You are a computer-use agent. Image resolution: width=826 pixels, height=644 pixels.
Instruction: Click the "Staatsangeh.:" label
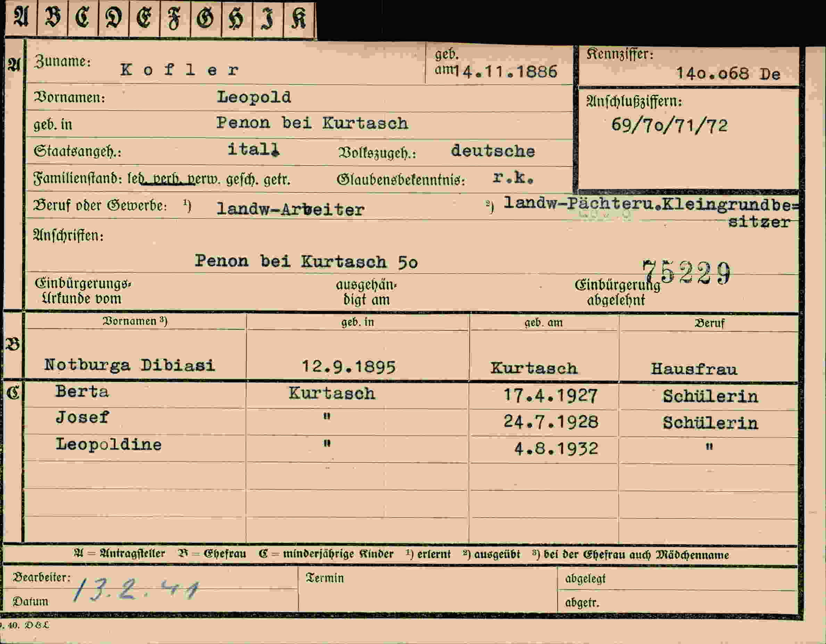click(77, 151)
